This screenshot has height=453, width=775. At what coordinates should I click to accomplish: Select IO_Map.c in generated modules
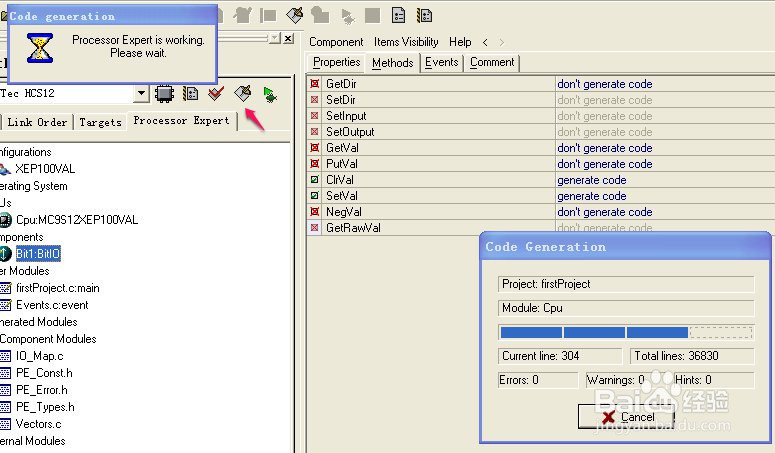[40, 356]
